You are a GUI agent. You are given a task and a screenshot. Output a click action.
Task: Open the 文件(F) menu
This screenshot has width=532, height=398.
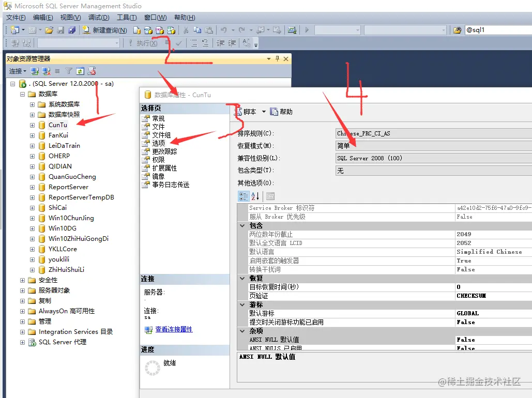click(x=16, y=18)
